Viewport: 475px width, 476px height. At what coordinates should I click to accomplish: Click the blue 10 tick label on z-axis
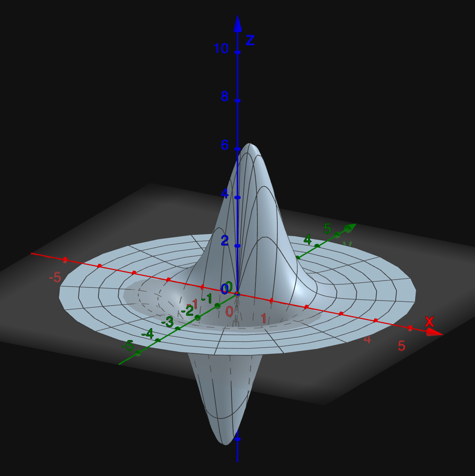coord(221,49)
